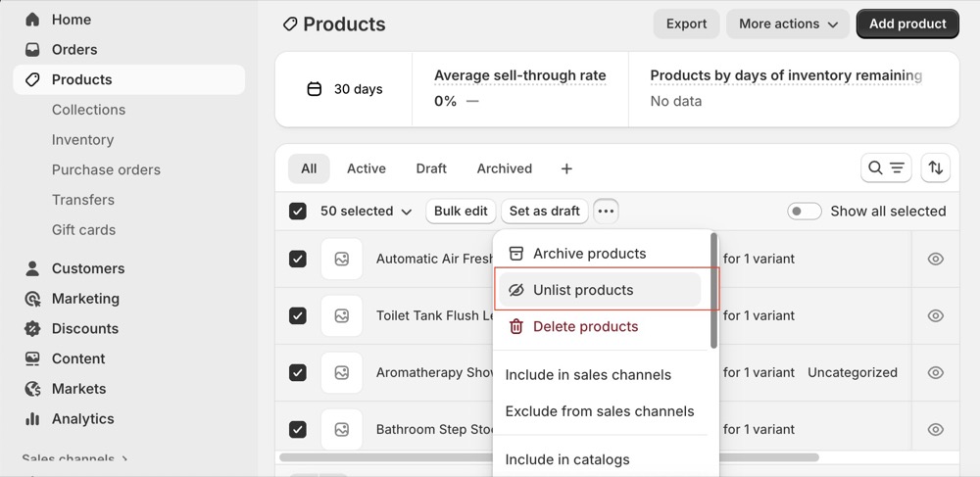Click the Orders inbox icon
The width and height of the screenshot is (980, 477).
(32, 49)
